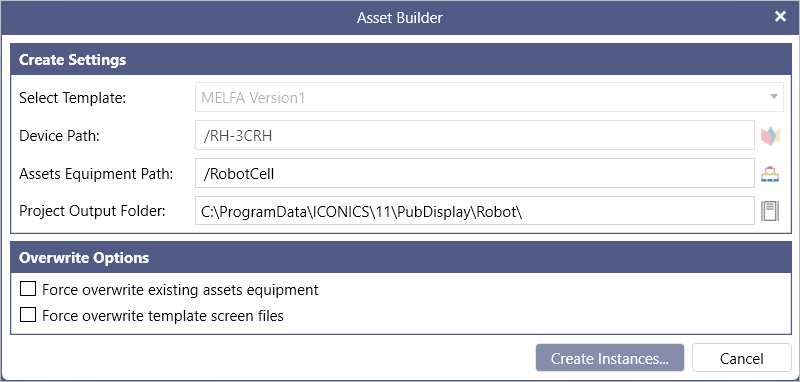
Task: Click the Project Output Folder: label
Action: tap(92, 211)
